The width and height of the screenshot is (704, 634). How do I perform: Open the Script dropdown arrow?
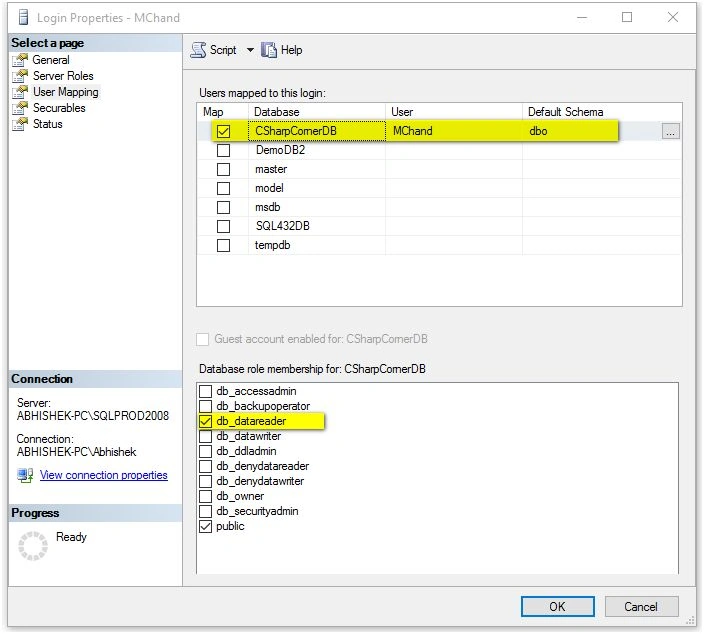point(250,50)
